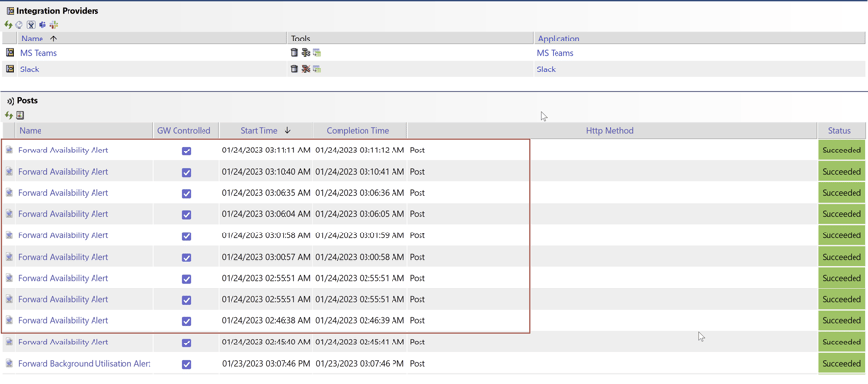
Task: Open Forward Background Utilisation Alert post link
Action: point(85,364)
